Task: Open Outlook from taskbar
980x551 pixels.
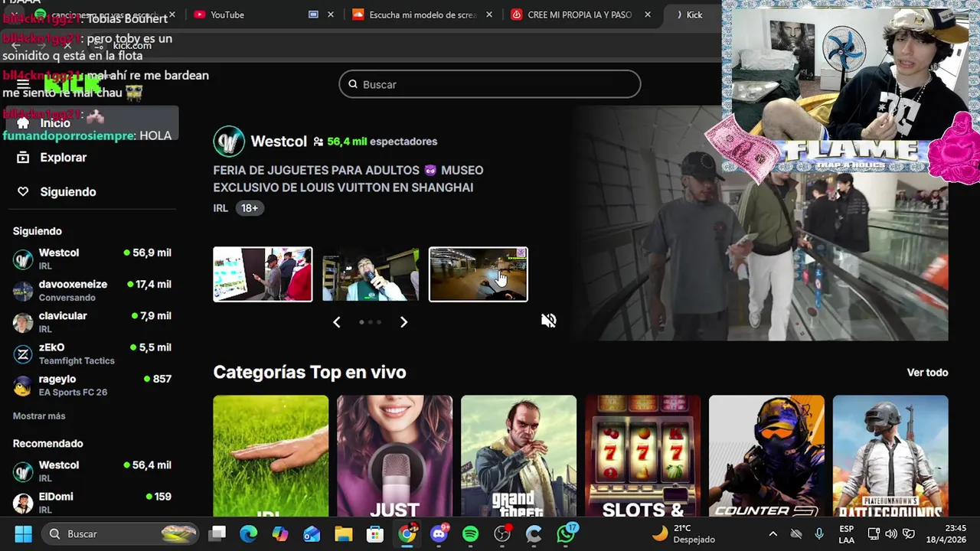Action: 312,533
